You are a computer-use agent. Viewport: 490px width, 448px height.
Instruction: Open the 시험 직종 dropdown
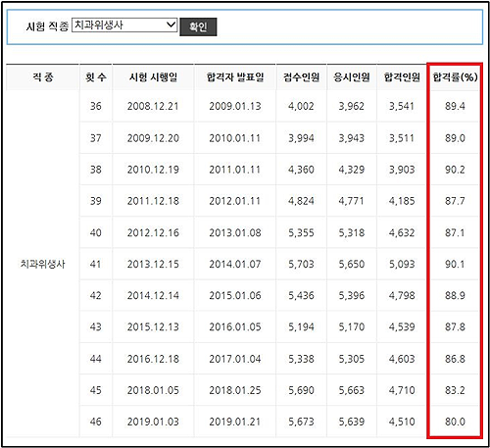pyautogui.click(x=124, y=25)
